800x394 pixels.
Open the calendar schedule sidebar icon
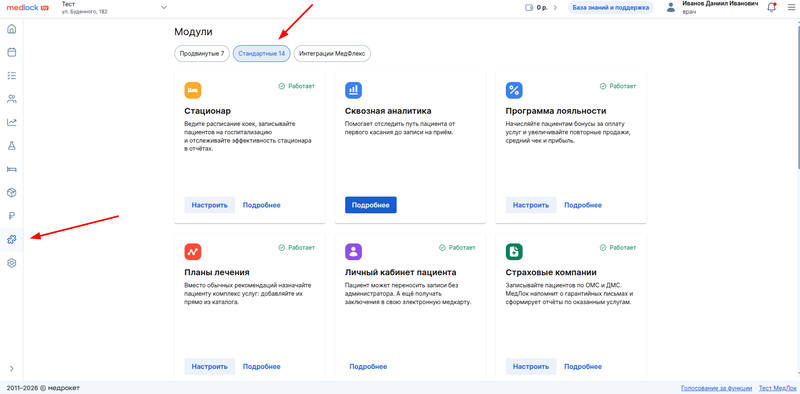point(12,52)
